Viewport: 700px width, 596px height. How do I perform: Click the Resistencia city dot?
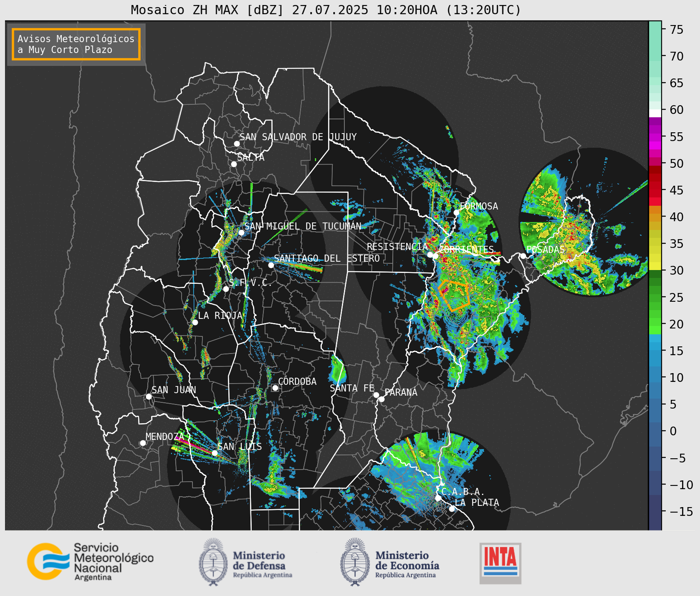pos(430,255)
